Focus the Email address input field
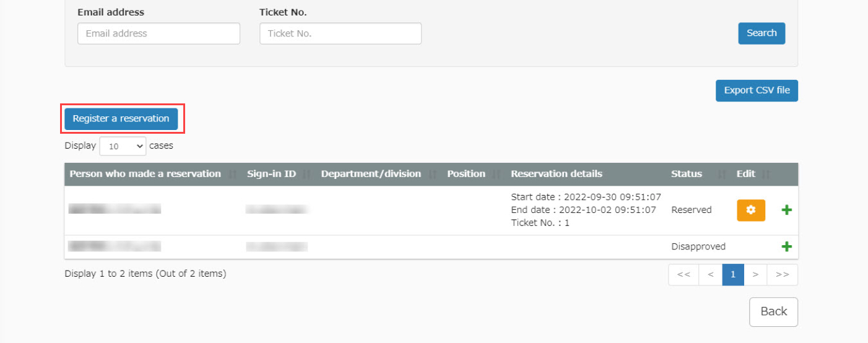868x343 pixels. (x=158, y=33)
